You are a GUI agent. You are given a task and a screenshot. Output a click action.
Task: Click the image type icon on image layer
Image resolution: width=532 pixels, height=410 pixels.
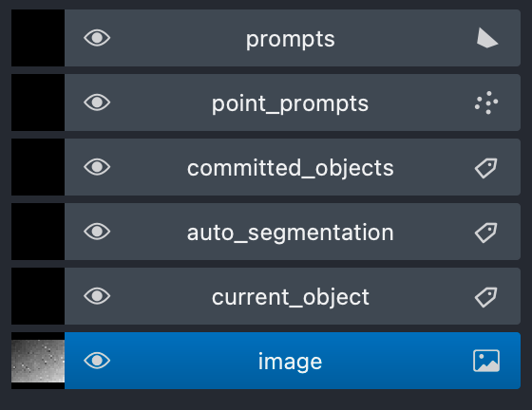486,361
